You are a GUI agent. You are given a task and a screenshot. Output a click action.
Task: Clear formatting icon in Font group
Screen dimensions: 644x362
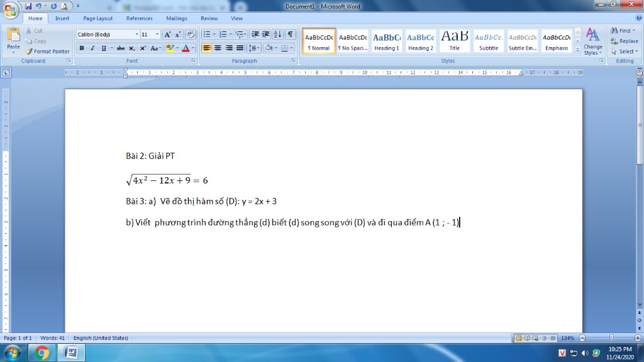pos(190,35)
